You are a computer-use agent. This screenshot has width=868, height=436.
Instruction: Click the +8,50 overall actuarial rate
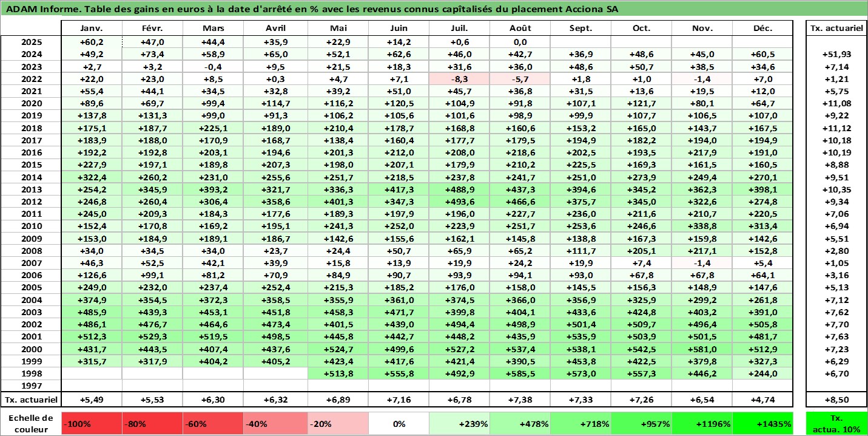(x=836, y=400)
